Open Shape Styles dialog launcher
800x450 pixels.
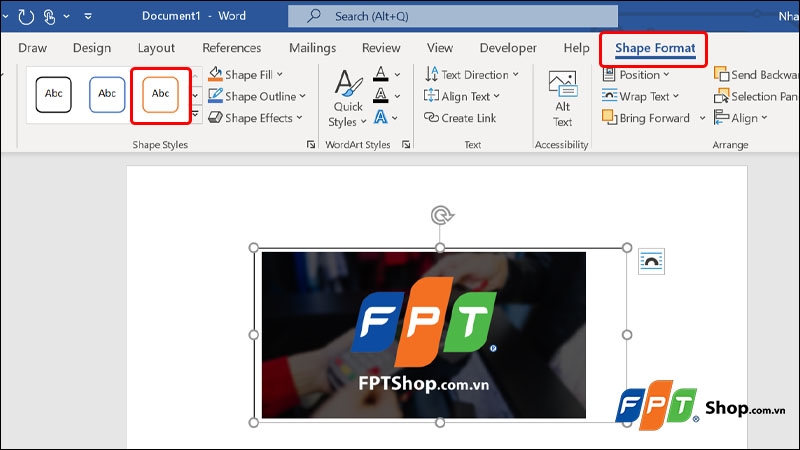(x=311, y=144)
